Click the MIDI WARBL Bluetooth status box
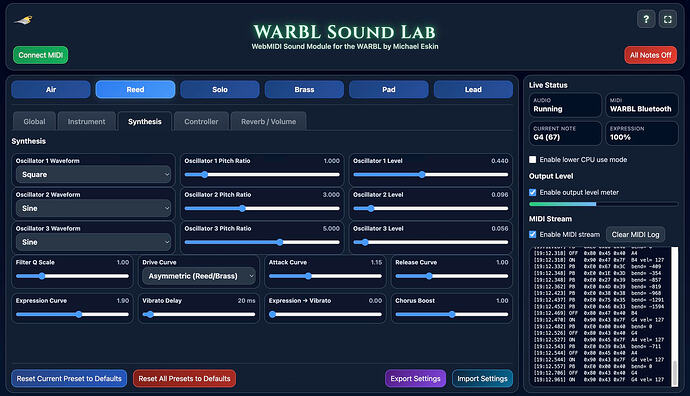690x396 pixels. coord(642,105)
